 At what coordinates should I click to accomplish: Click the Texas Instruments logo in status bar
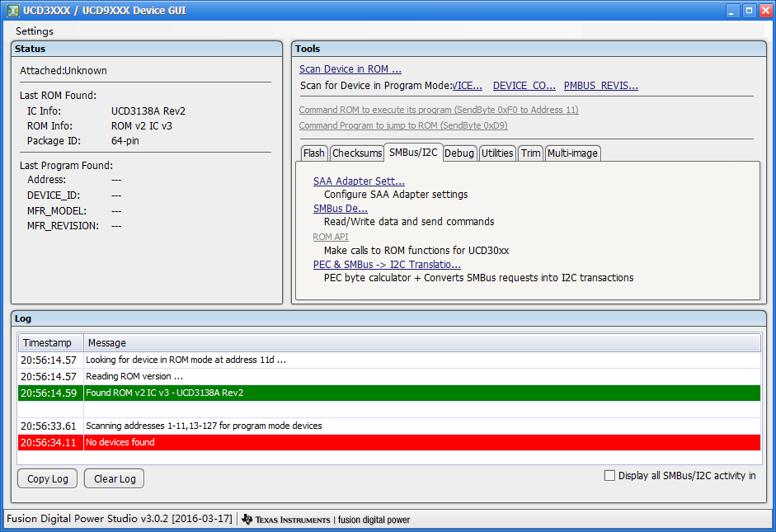click(285, 520)
